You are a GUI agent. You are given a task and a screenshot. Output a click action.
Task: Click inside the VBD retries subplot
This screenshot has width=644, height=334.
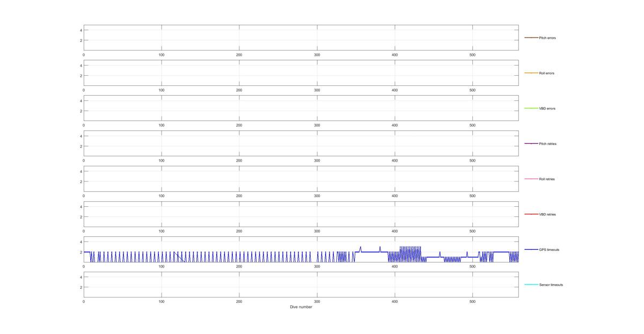[301, 214]
